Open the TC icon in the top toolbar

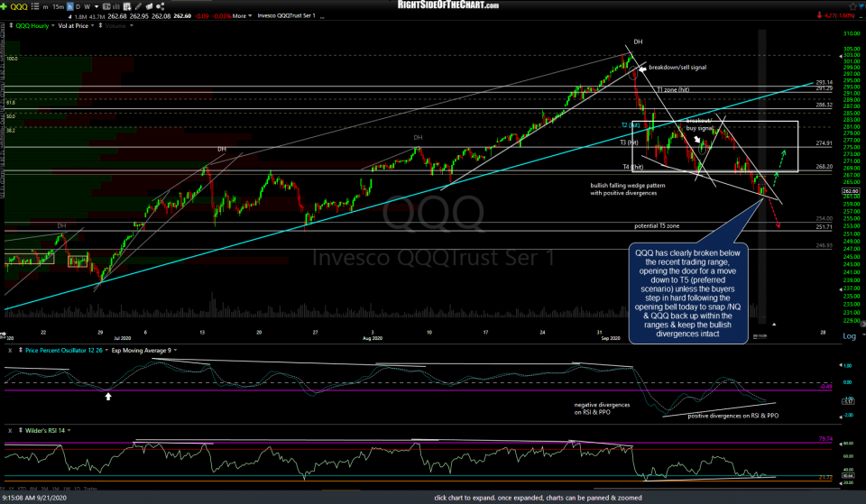106,6
